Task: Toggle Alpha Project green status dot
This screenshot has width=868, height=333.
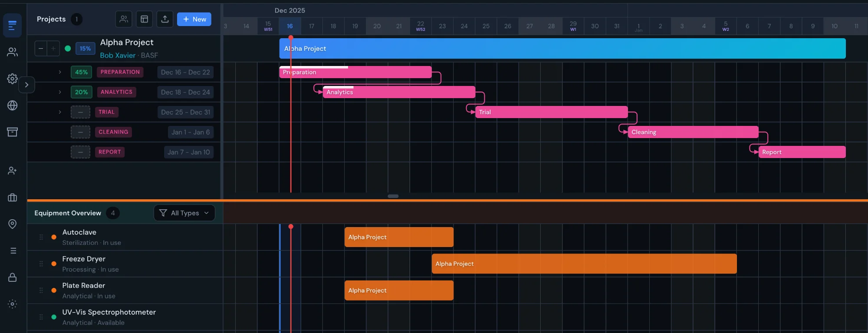Action: [x=68, y=49]
